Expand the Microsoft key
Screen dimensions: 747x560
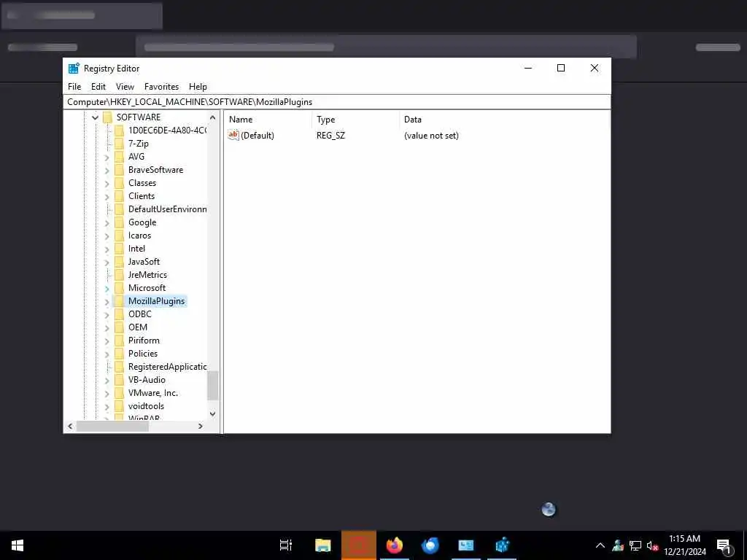point(107,289)
